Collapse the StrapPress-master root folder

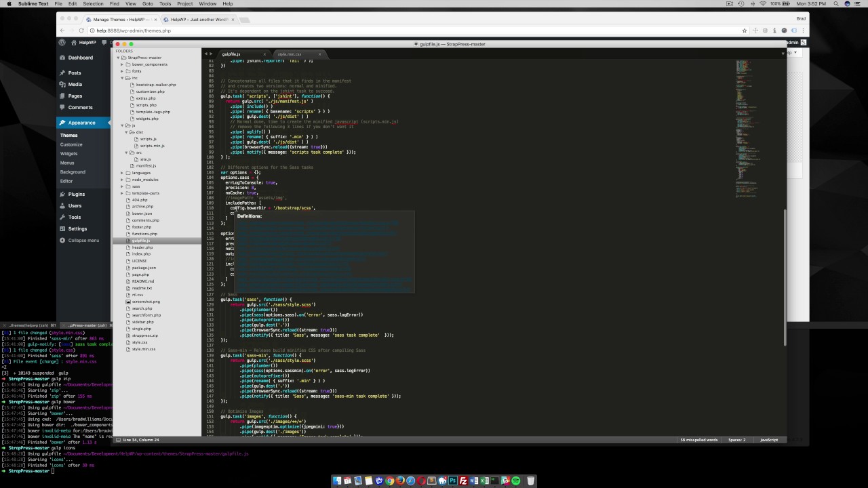point(118,58)
